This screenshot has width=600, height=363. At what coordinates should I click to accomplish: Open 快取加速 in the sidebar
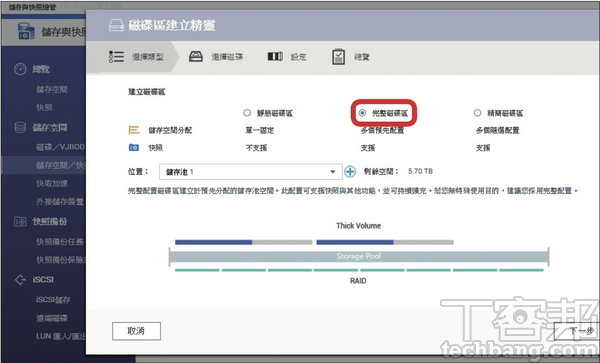click(x=52, y=184)
